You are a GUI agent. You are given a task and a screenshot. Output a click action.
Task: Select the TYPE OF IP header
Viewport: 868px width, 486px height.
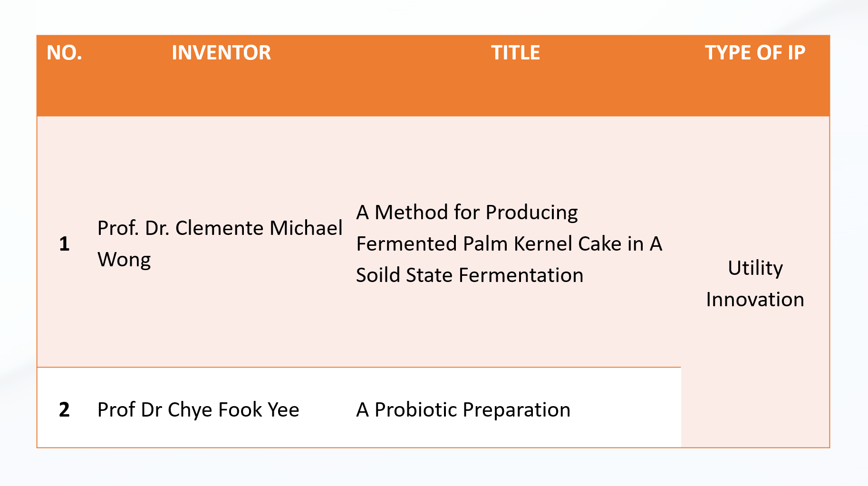tap(755, 53)
